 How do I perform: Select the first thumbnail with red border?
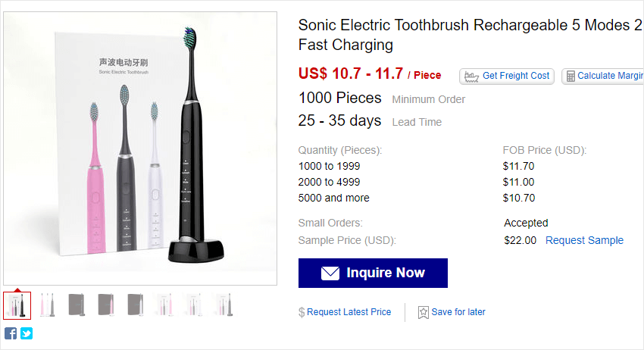tap(17, 305)
